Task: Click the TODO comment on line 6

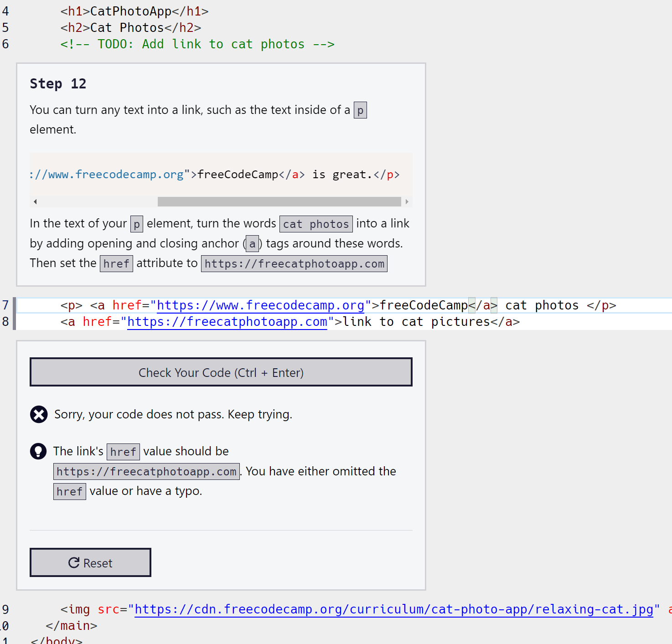Action: 197,44
